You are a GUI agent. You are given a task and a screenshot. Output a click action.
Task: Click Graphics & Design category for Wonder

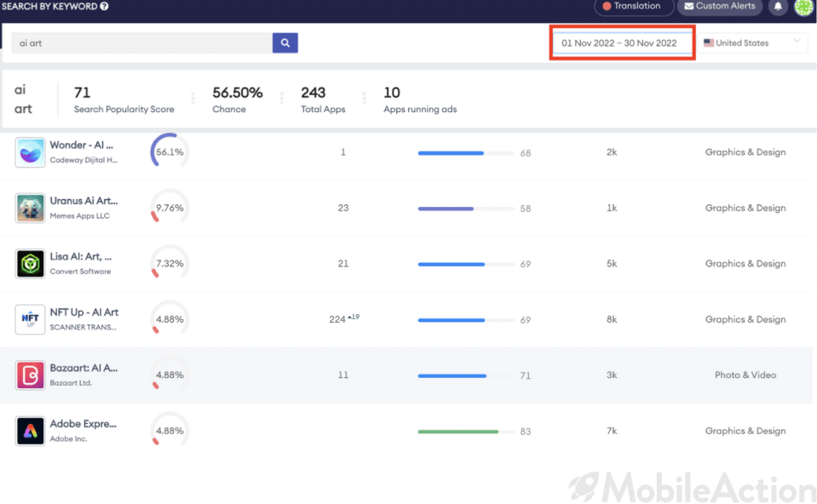745,152
